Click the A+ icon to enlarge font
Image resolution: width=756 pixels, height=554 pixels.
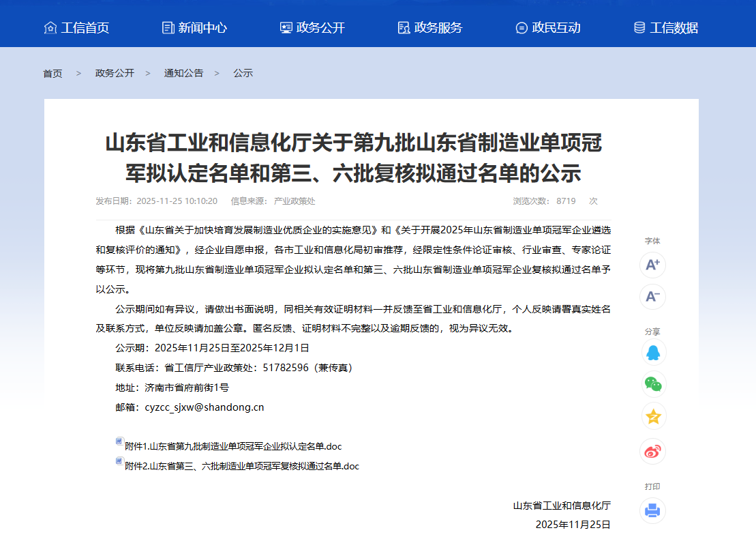(x=652, y=265)
